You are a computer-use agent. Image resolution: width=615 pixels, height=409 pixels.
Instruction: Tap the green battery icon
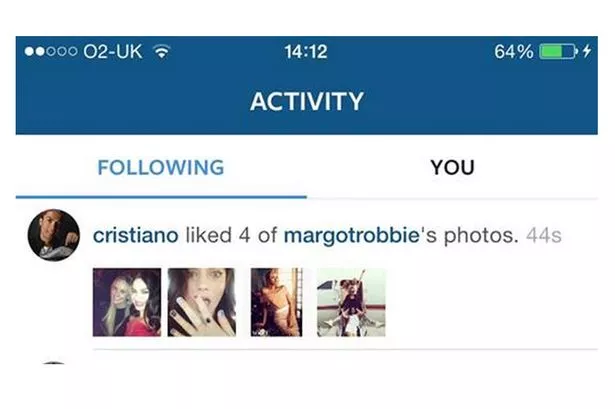[x=559, y=51]
